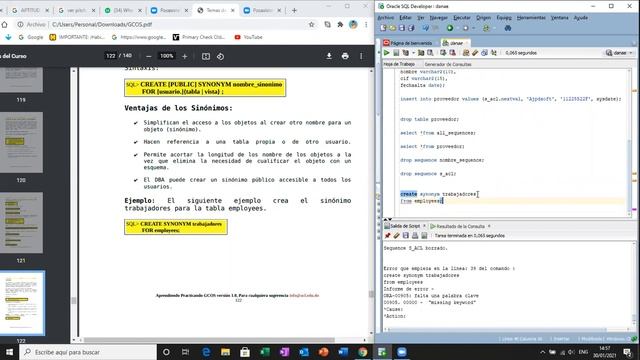Click the Clear eraser icon in worksheet toolbar
The image size is (640, 360).
(x=475, y=53)
